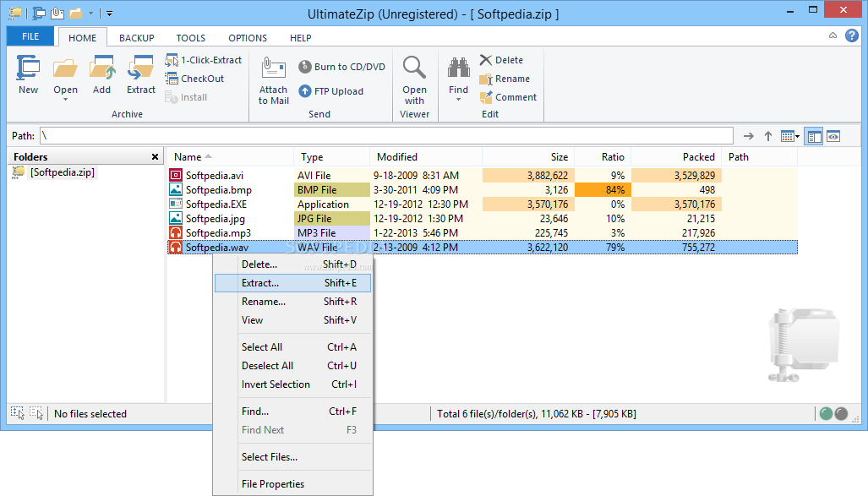This screenshot has height=496, width=868.
Task: Expand the Find button dropdown arrow
Action: 458,100
